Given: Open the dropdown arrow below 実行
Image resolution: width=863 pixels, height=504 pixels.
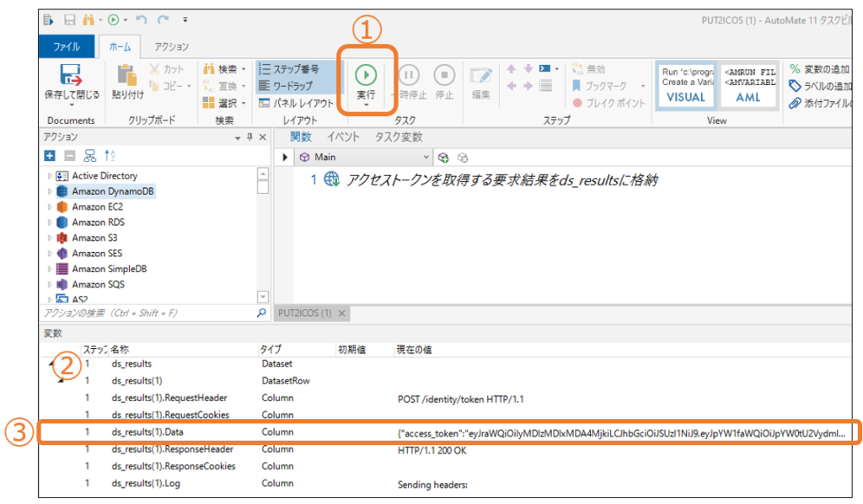Looking at the screenshot, I should [366, 105].
